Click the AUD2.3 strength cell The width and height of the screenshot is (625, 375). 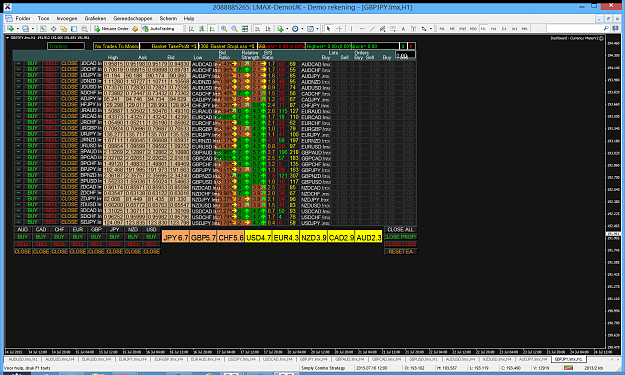[369, 238]
